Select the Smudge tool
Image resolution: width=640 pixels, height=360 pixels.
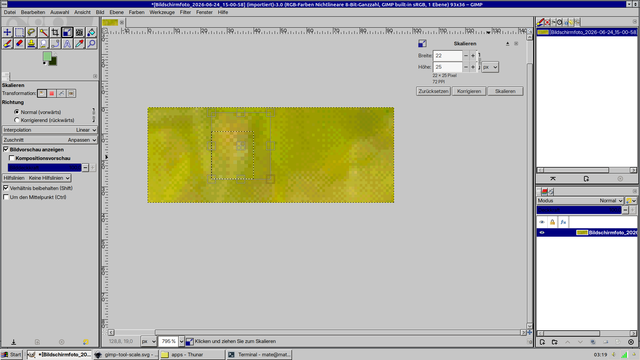tap(43, 44)
